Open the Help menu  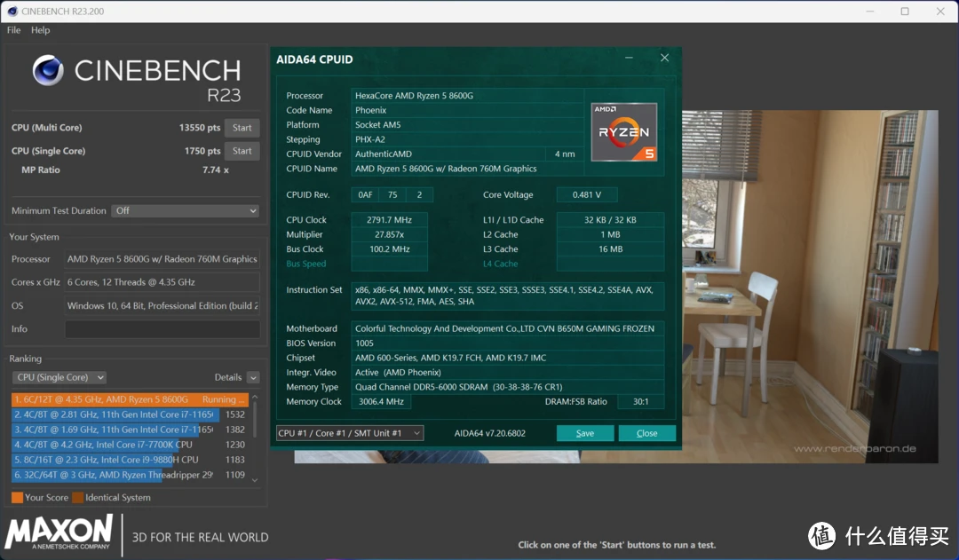pyautogui.click(x=40, y=30)
